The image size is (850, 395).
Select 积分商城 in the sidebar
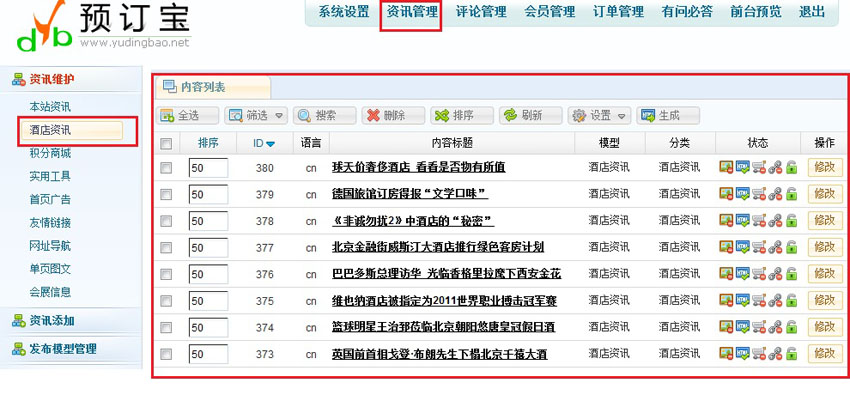(50, 153)
